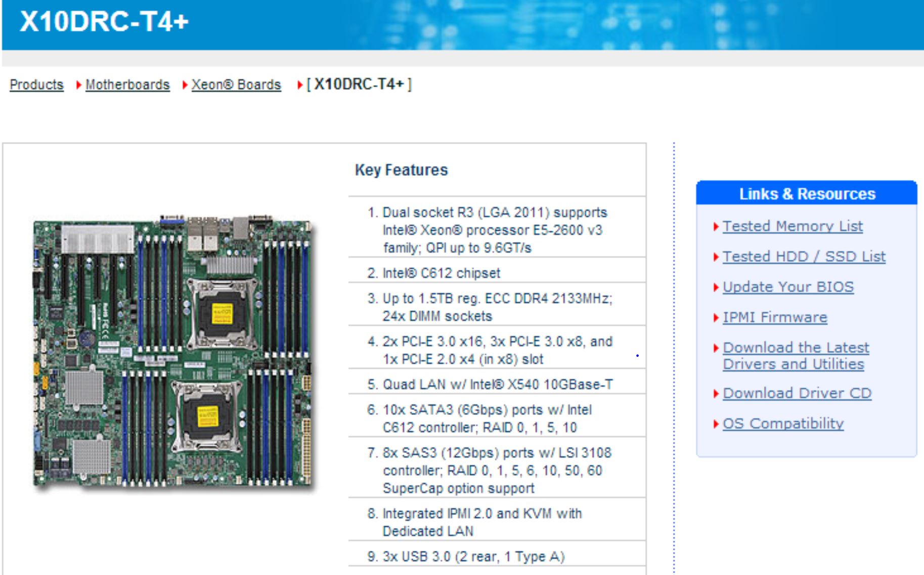Viewport: 924px width, 575px height.
Task: Open the Products breadcrumb link
Action: (36, 85)
